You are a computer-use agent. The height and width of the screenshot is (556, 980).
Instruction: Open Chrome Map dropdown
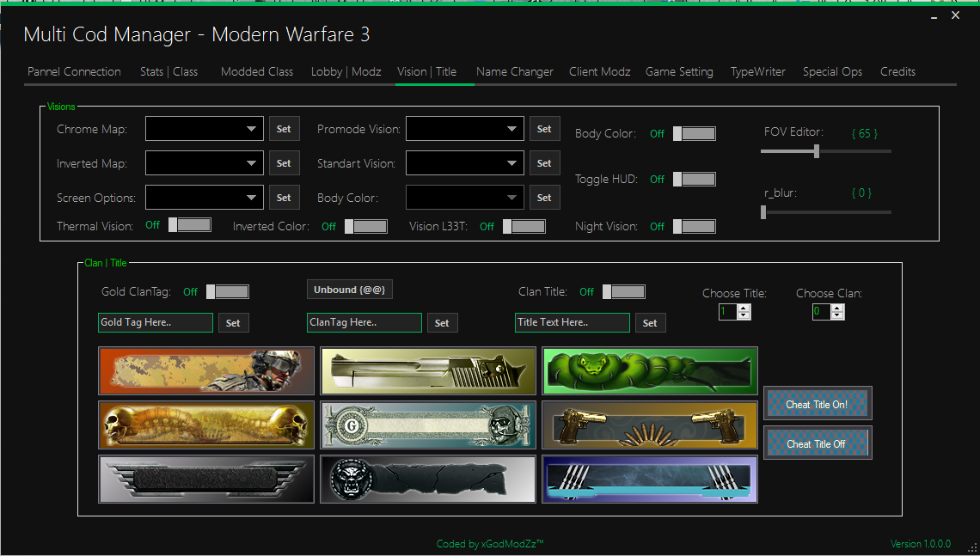pyautogui.click(x=205, y=129)
